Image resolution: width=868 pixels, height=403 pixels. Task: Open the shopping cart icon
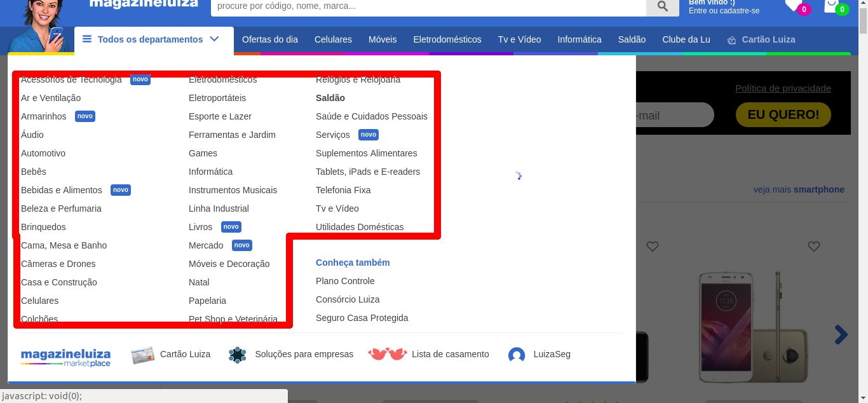(831, 6)
